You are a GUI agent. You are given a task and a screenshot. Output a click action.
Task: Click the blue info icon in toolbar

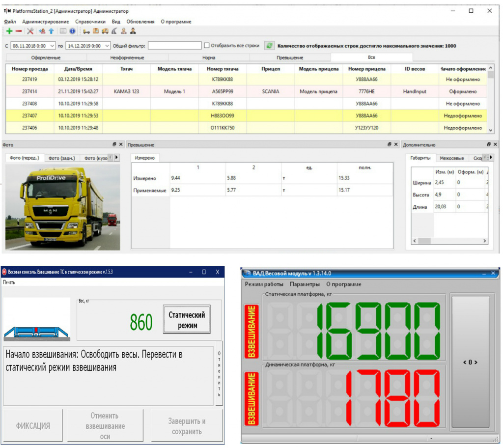point(72,31)
